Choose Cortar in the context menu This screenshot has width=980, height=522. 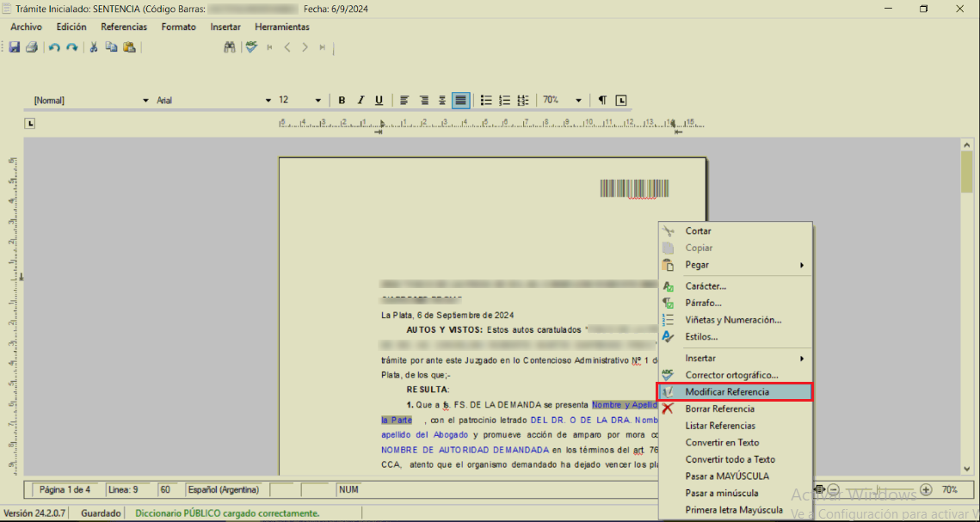[735, 231]
